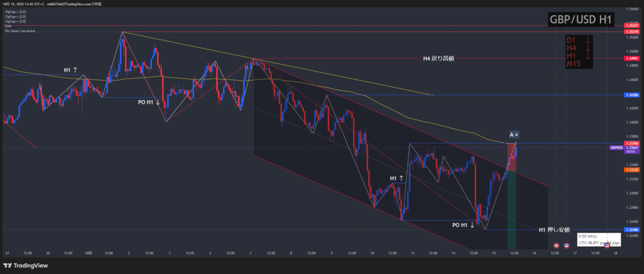Click the 1.32486 blue price label
The image size is (644, 274).
[x=632, y=229]
